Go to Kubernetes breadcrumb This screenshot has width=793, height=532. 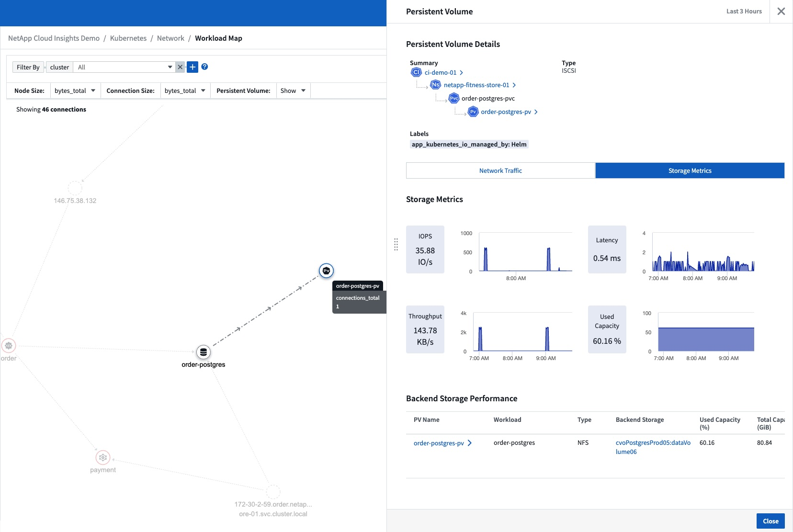[x=128, y=38]
